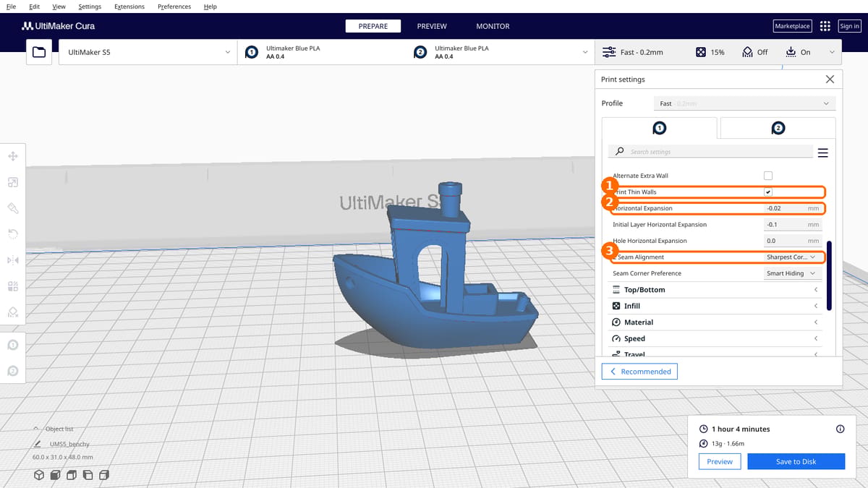Click the Sign in button

click(x=849, y=26)
